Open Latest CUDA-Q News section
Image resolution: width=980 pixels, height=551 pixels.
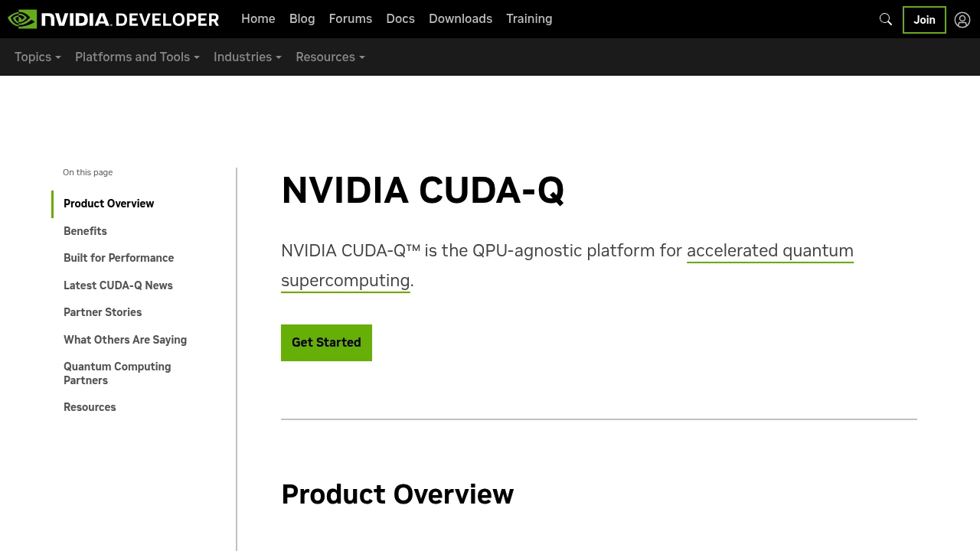click(118, 285)
